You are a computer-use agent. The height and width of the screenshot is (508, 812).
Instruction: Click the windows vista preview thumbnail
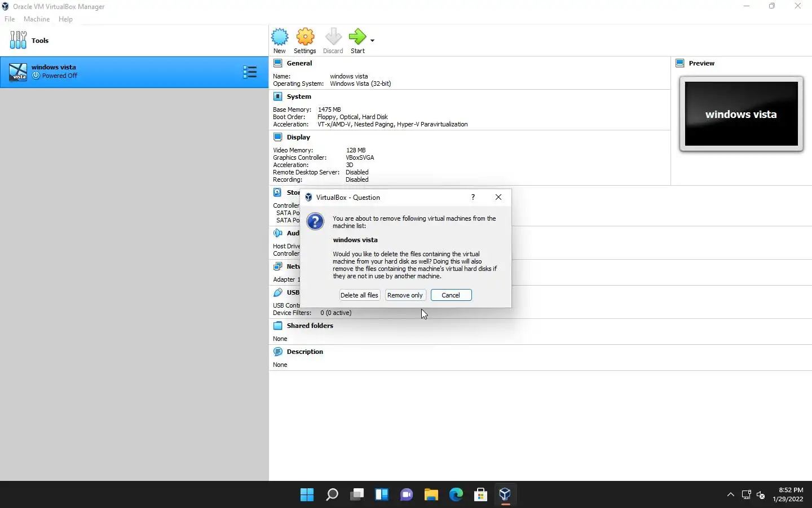pyautogui.click(x=741, y=114)
